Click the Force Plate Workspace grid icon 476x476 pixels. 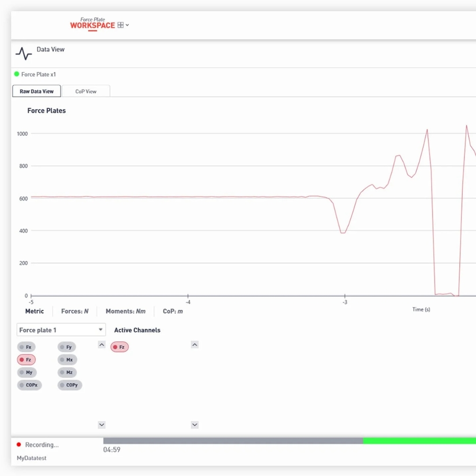(120, 25)
